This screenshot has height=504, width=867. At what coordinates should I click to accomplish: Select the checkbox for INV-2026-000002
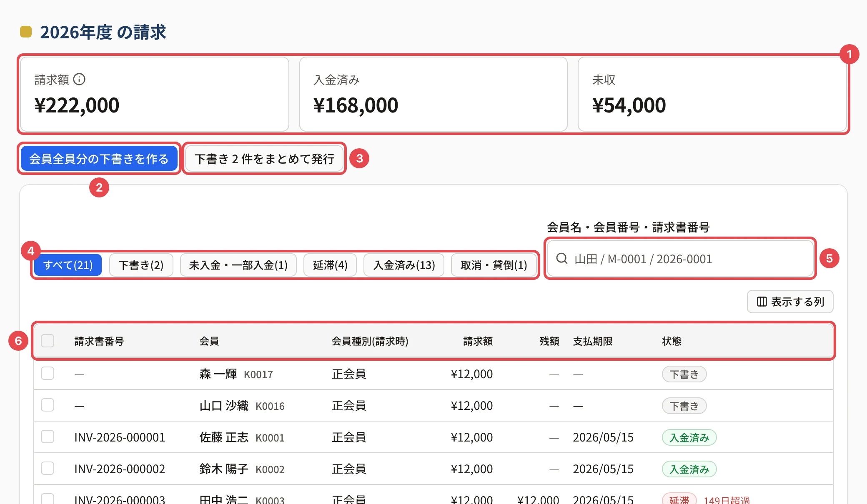48,468
